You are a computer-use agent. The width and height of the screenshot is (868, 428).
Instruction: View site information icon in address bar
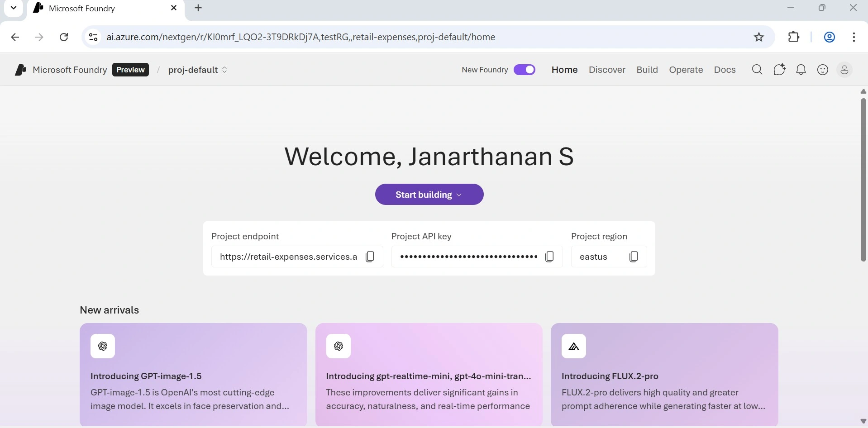(x=93, y=37)
